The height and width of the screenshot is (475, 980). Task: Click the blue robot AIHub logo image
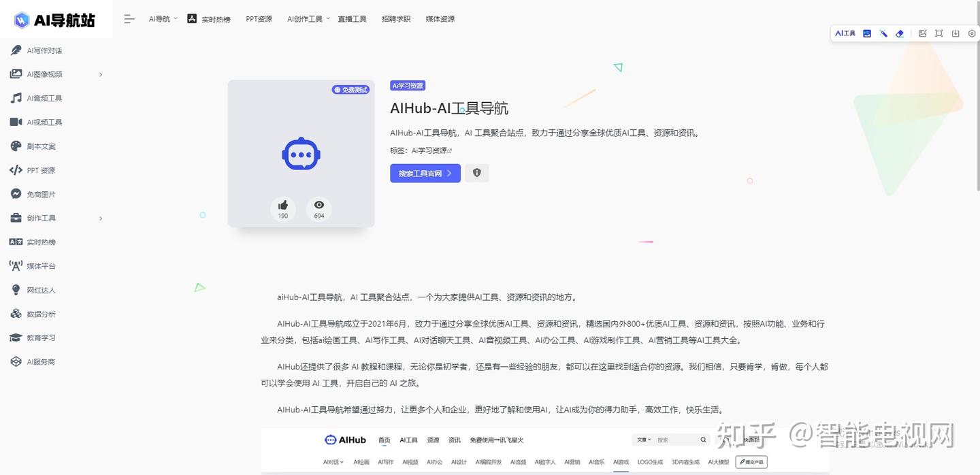pos(301,154)
